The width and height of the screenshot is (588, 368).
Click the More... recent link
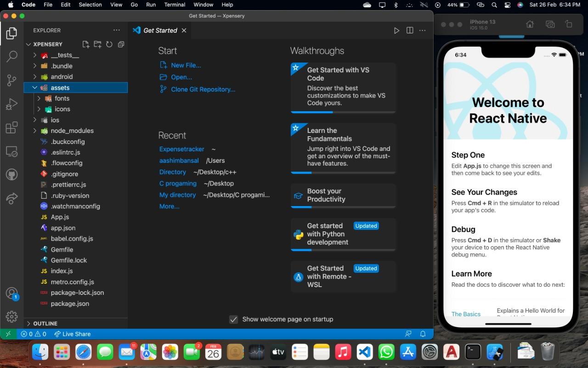pos(170,206)
